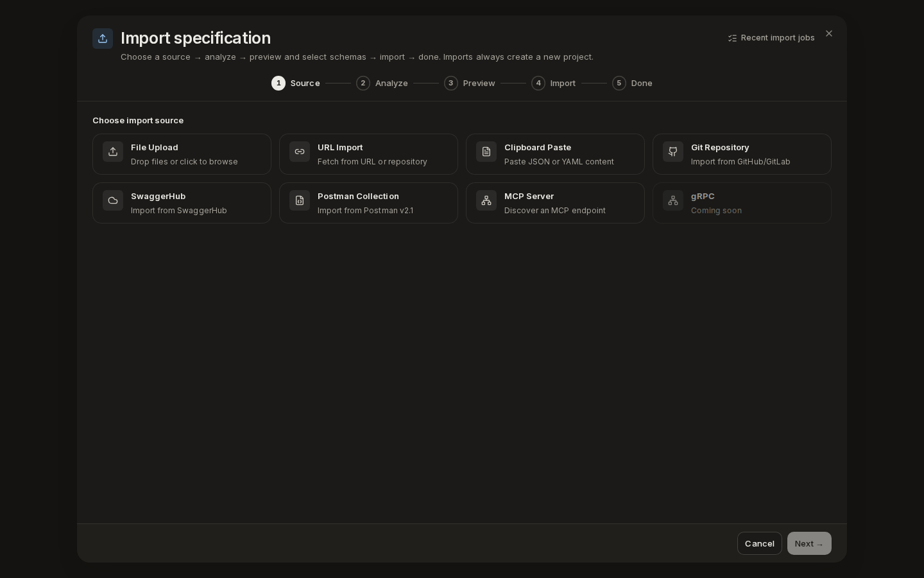The height and width of the screenshot is (578, 924).
Task: Click the 'Coming soon' text under gRPC
Action: click(x=716, y=211)
